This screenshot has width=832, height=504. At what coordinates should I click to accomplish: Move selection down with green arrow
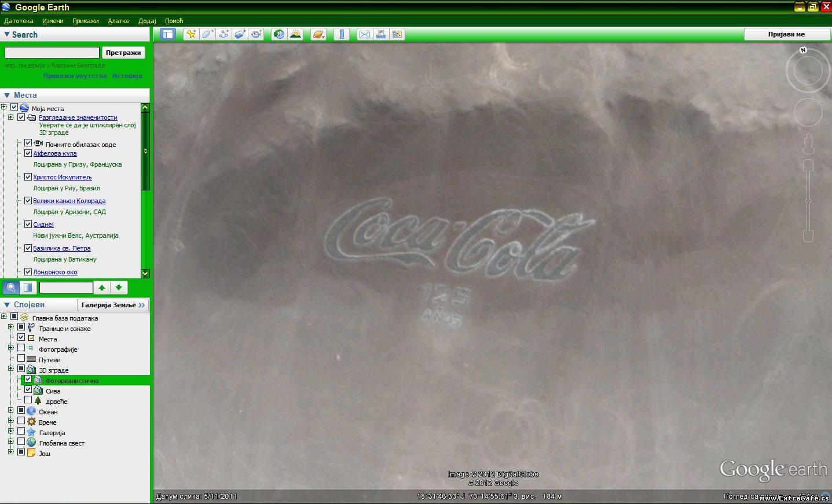click(x=119, y=288)
